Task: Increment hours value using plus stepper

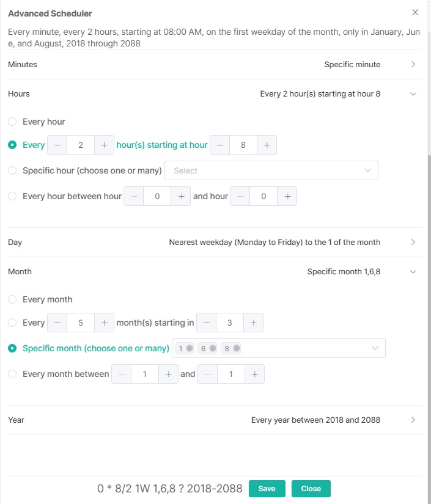Action: click(104, 145)
